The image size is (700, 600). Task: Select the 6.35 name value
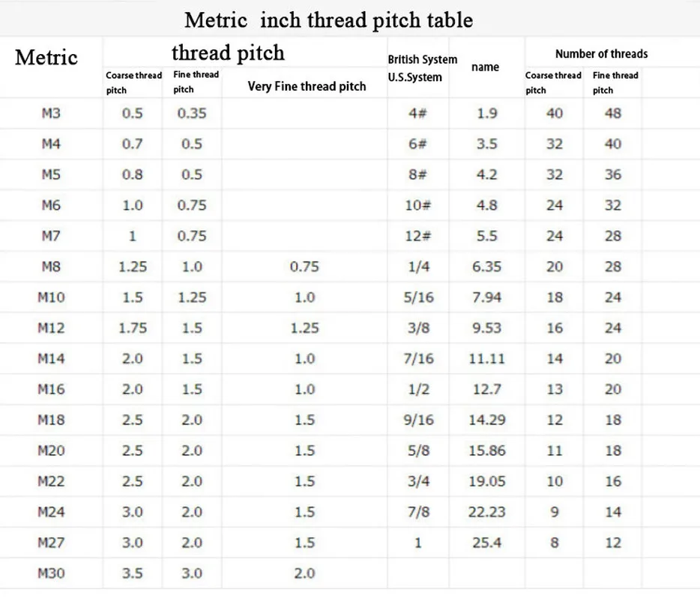click(486, 266)
